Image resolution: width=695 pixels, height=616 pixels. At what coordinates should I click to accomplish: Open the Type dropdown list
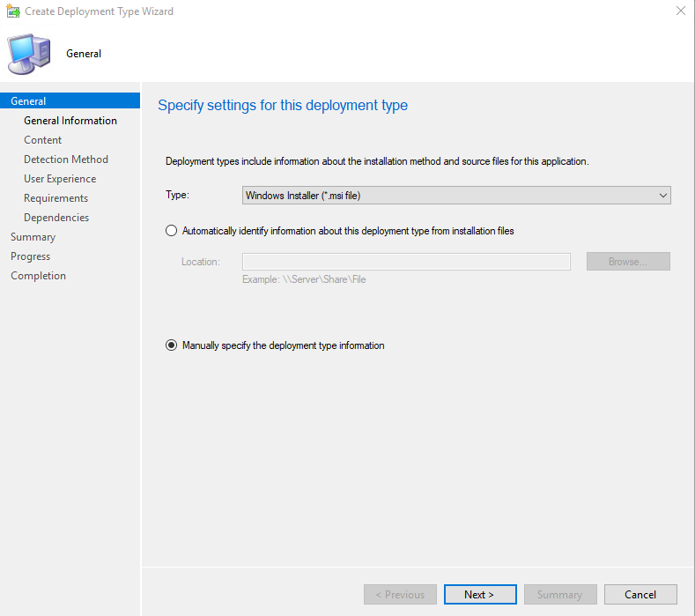456,196
